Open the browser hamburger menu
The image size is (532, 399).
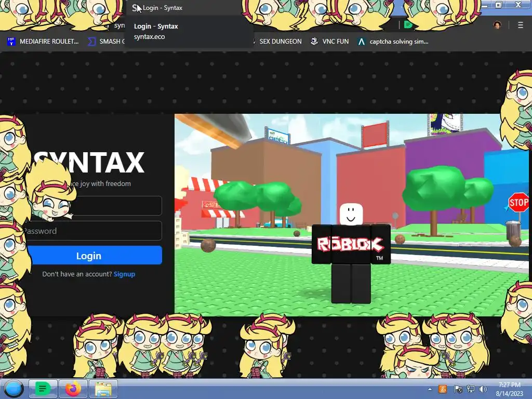click(521, 25)
